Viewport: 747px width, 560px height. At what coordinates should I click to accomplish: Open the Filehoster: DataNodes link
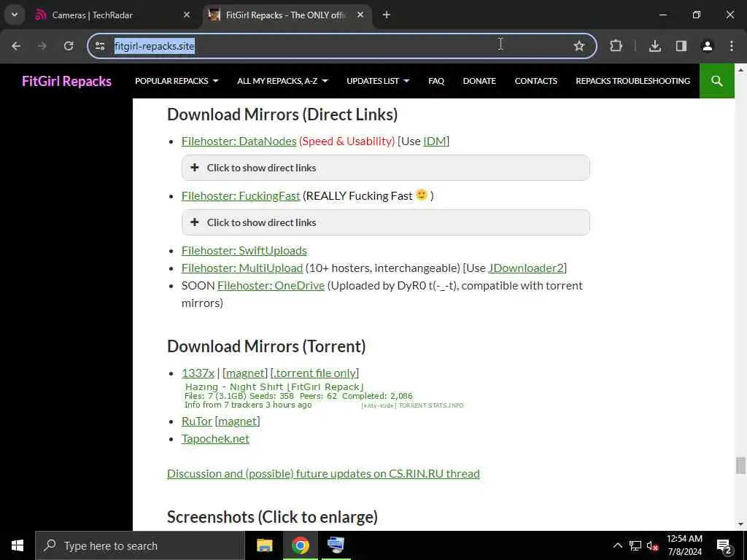(x=239, y=141)
